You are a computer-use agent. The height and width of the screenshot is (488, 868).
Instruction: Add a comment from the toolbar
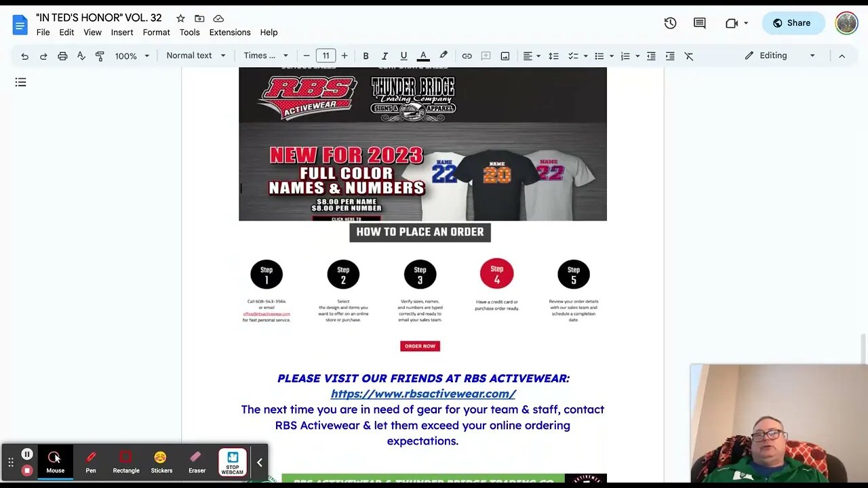pyautogui.click(x=486, y=56)
